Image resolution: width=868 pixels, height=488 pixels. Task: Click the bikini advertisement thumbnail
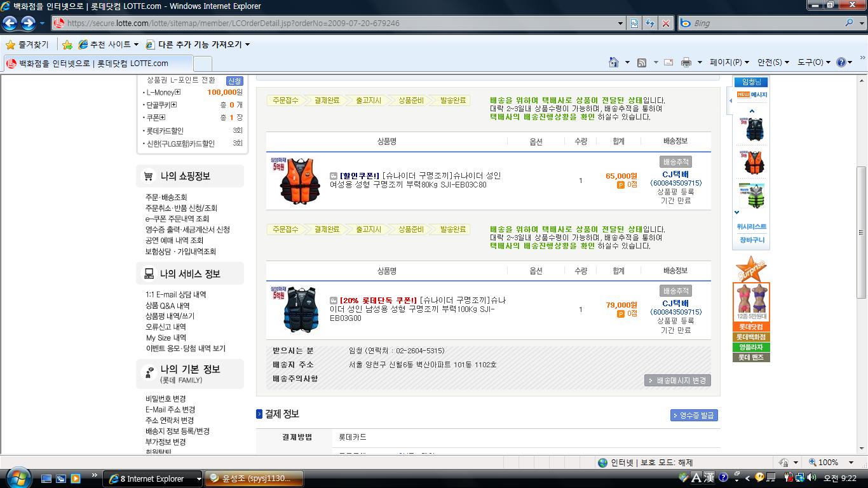tap(752, 302)
